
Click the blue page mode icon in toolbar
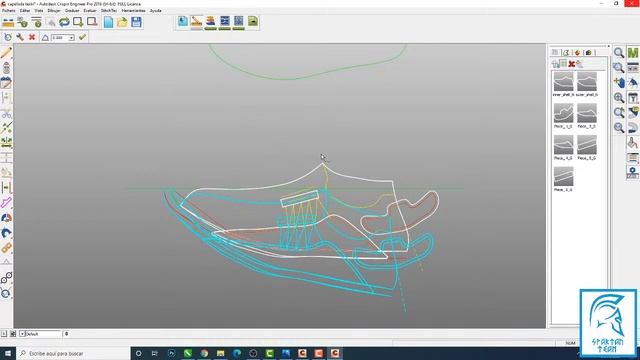(183, 22)
